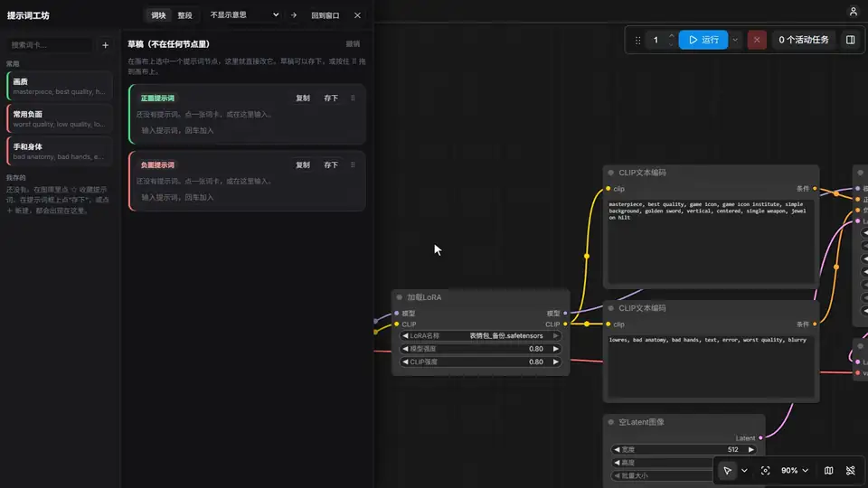
Task: Adjust the 模型强度 0.80 slider
Action: point(480,349)
